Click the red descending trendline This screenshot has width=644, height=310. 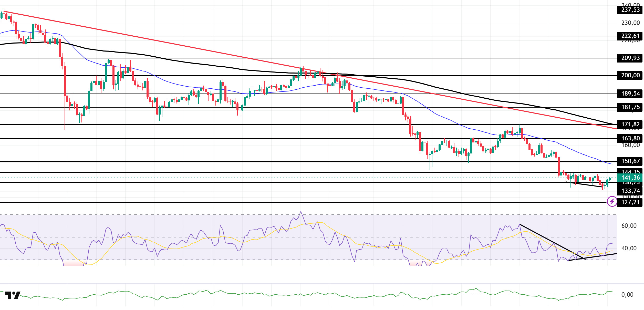click(205, 50)
